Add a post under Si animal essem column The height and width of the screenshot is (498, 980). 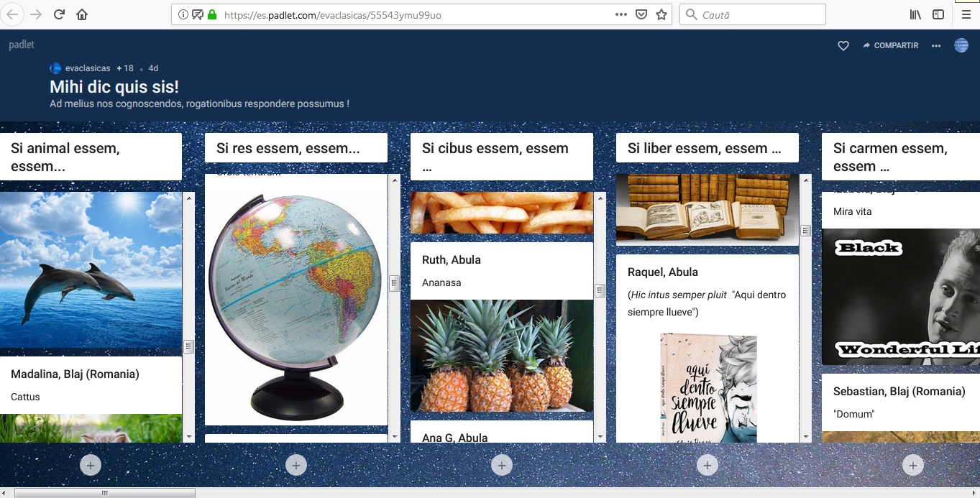pos(90,465)
